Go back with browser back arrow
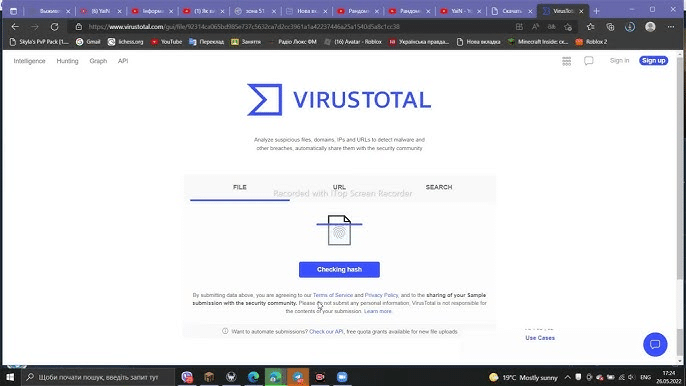Screen dimensions: 686x386 [15, 27]
